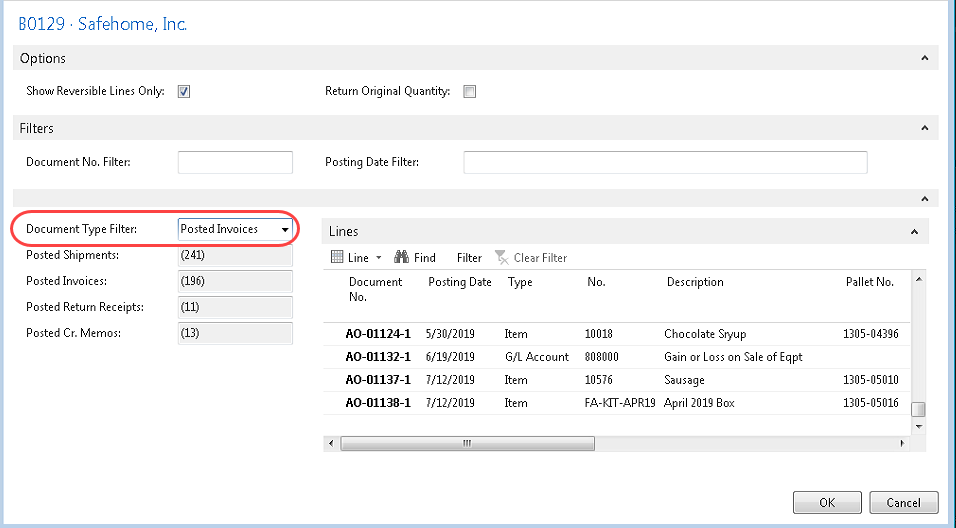Select row with document AO-01124-1
The image size is (956, 528).
point(378,334)
